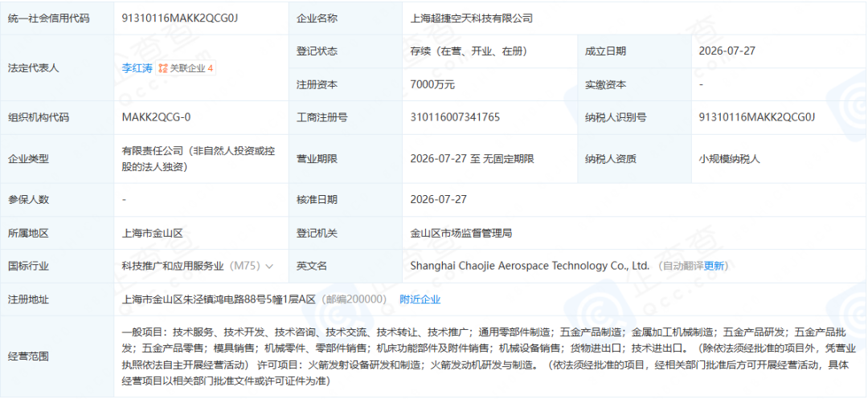Click the 企业名称 label cell

(346, 18)
